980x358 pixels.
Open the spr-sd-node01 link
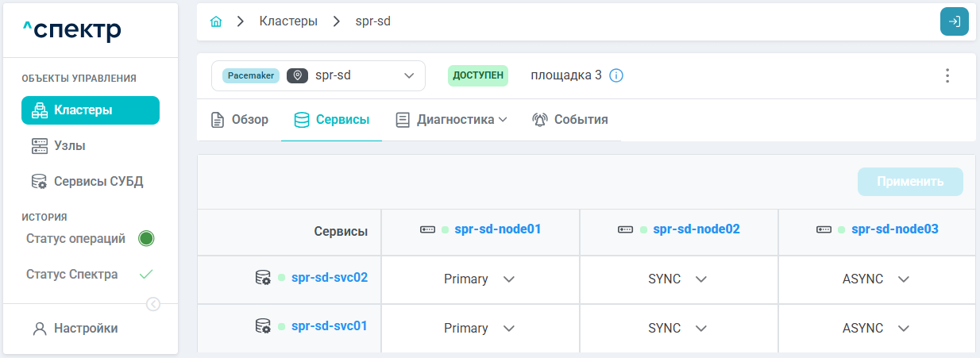tap(498, 229)
